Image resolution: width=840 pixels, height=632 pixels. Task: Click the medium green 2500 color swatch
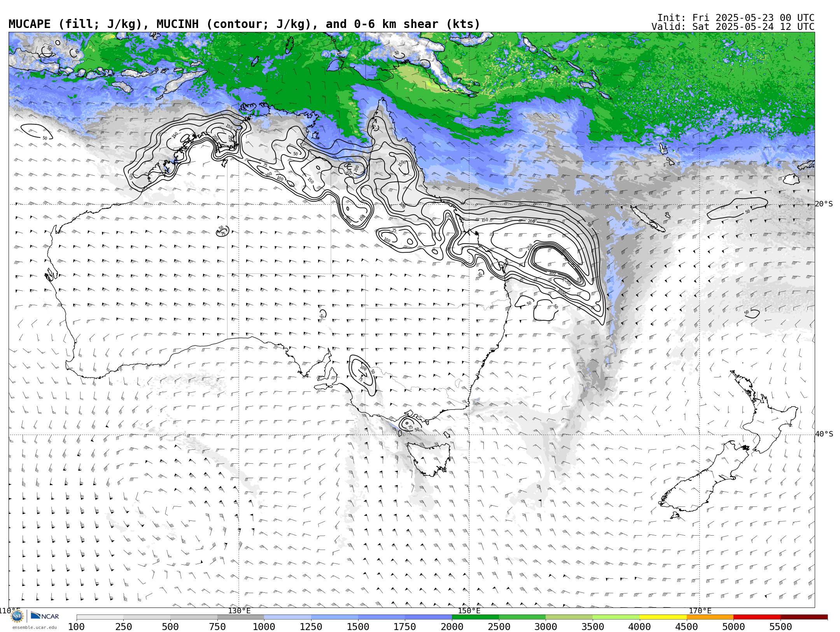click(x=522, y=617)
